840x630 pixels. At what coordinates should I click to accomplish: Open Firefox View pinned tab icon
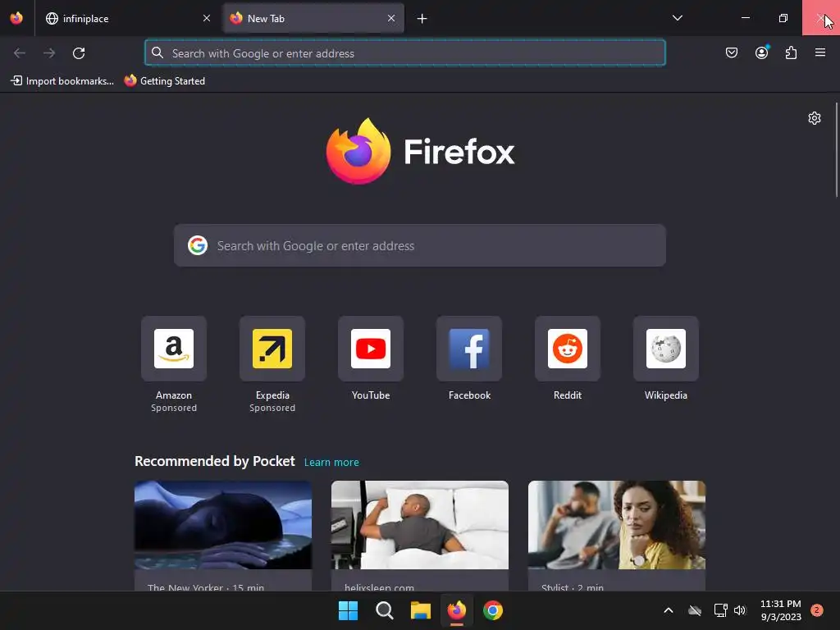pyautogui.click(x=16, y=18)
